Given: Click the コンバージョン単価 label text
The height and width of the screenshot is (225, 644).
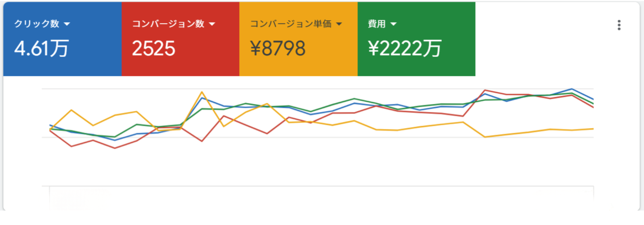Looking at the screenshot, I should pos(291,24).
